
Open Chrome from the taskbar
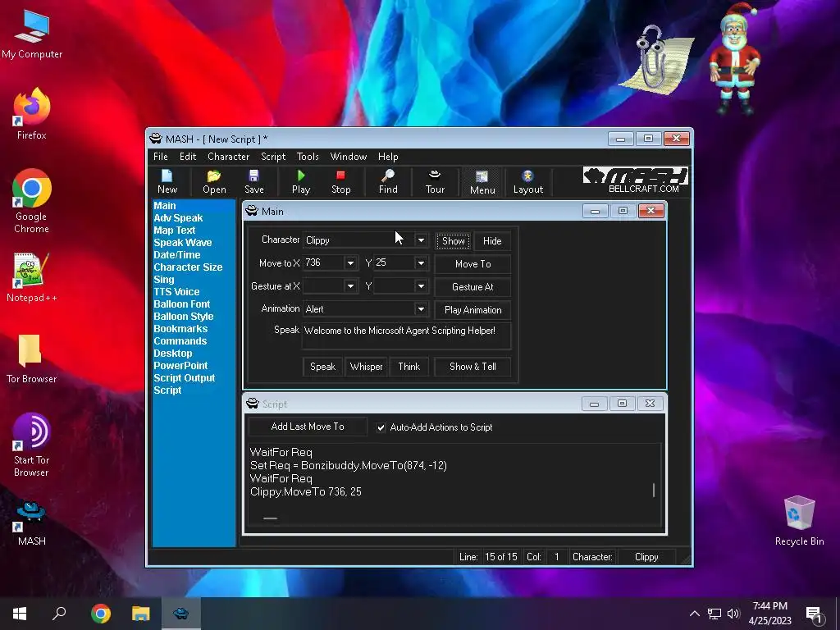point(101,614)
